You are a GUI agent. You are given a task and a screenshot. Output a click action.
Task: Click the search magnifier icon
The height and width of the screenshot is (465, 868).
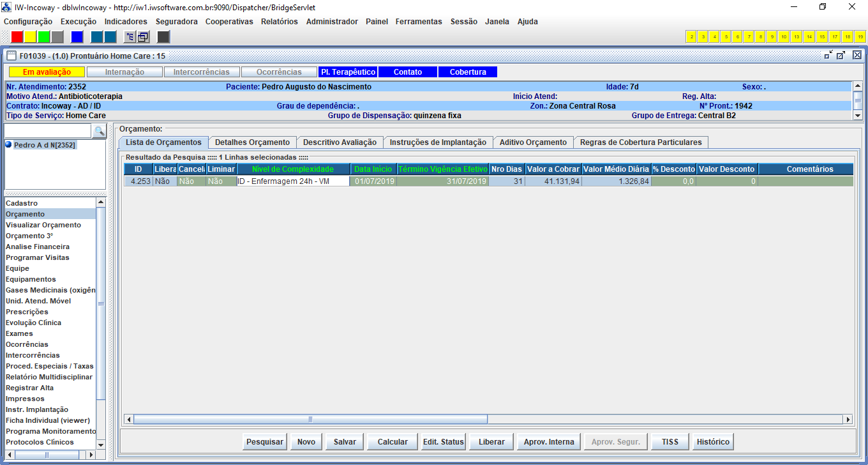[x=99, y=131]
